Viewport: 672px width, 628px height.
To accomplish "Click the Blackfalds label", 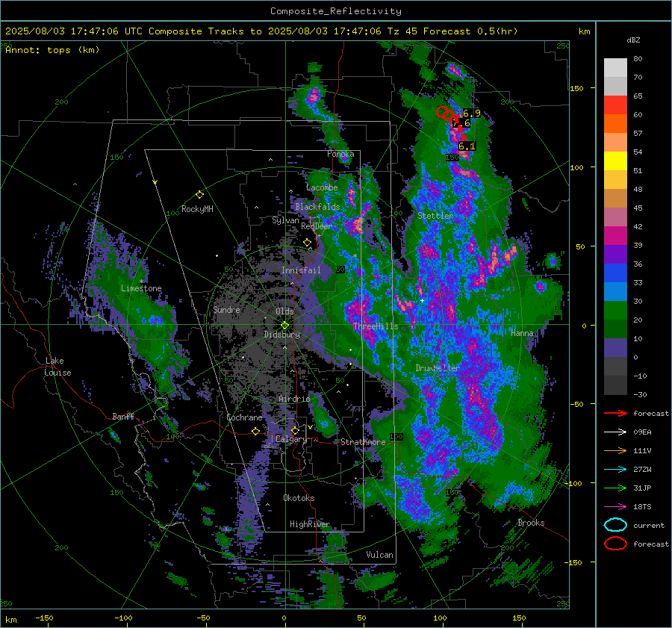I will point(317,207).
